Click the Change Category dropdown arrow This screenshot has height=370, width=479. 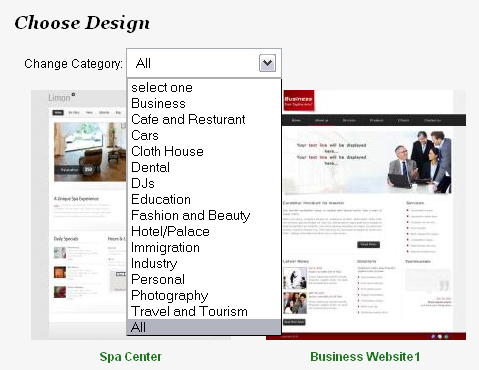click(x=267, y=63)
